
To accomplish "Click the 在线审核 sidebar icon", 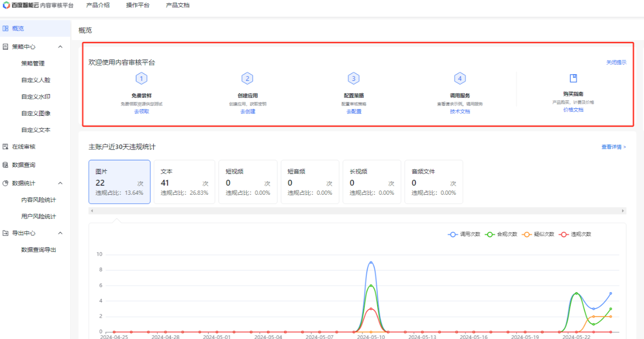I will (6, 147).
